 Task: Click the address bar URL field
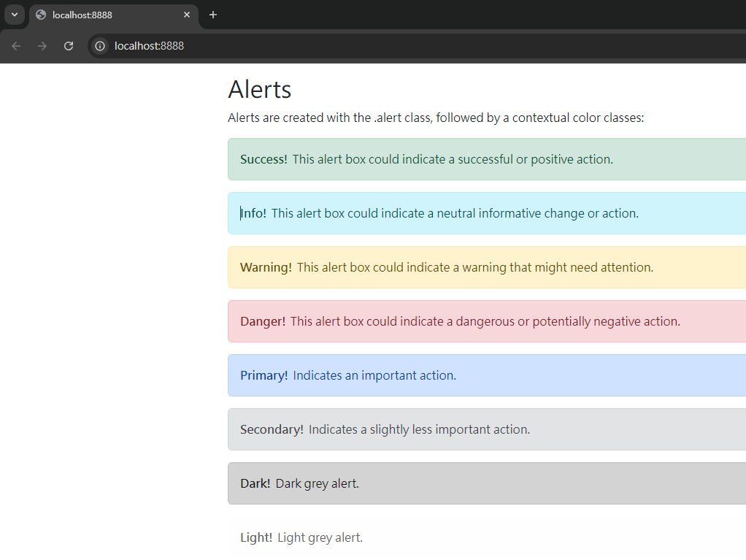tap(365, 46)
